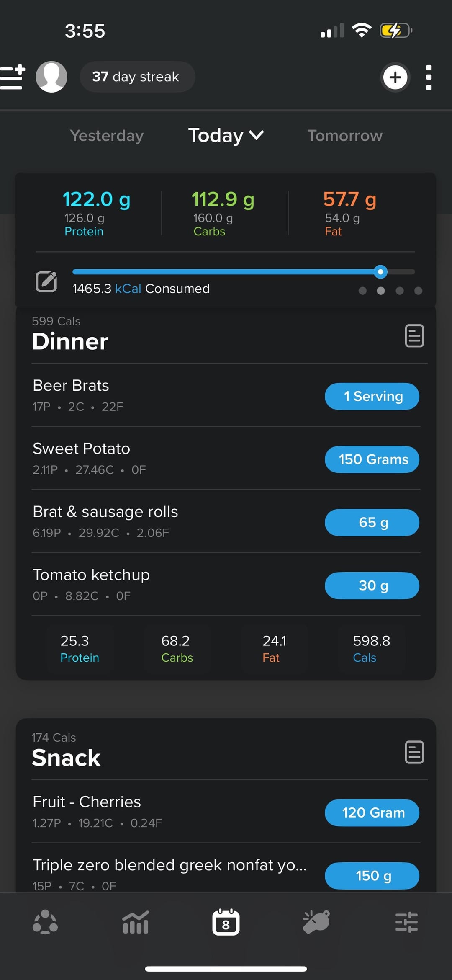452x980 pixels.
Task: Open the profile avatar
Action: pyautogui.click(x=51, y=77)
